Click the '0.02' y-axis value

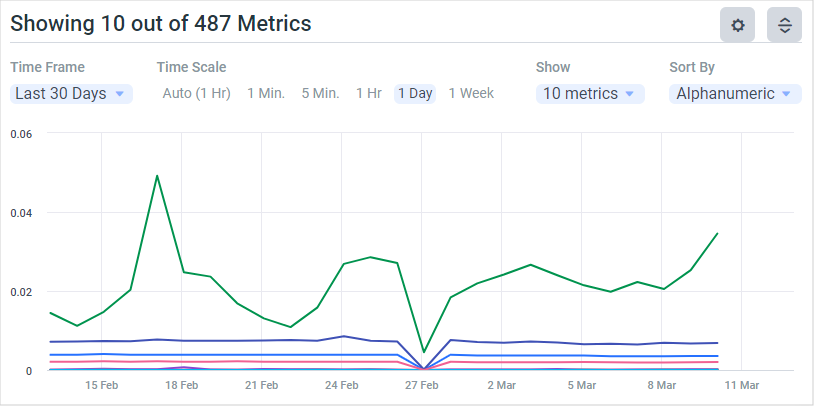click(x=21, y=292)
